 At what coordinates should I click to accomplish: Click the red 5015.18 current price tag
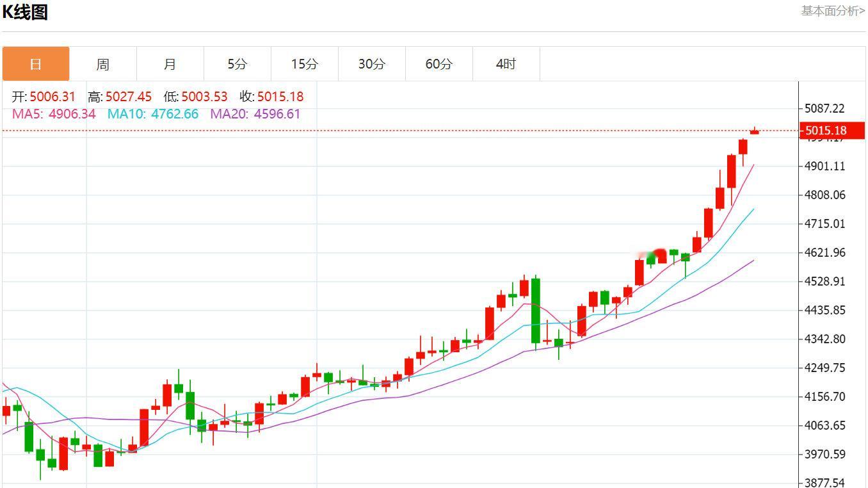(x=832, y=131)
